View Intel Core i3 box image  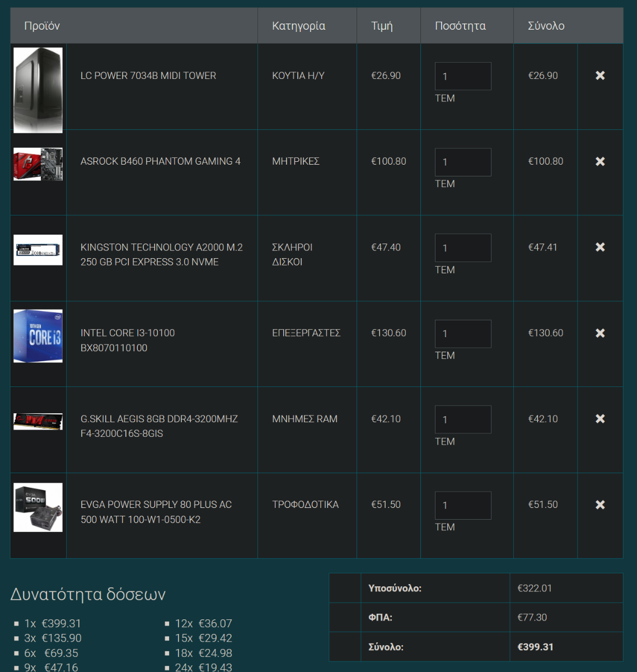click(38, 336)
